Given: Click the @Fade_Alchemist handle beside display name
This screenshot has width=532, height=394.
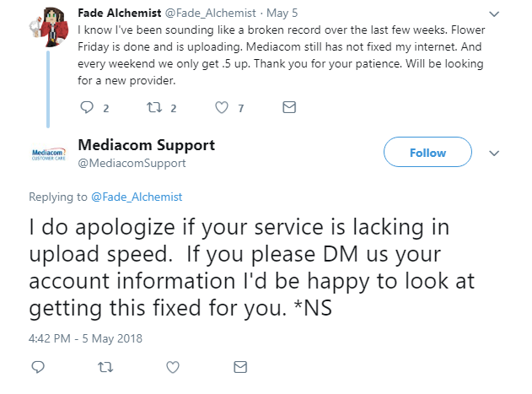Looking at the screenshot, I should pos(215,13).
